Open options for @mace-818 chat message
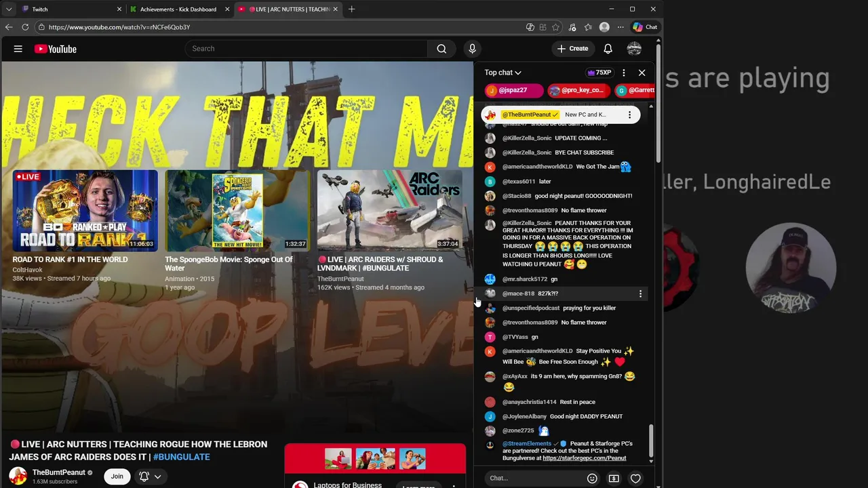Viewport: 868px width, 488px height. (x=640, y=293)
